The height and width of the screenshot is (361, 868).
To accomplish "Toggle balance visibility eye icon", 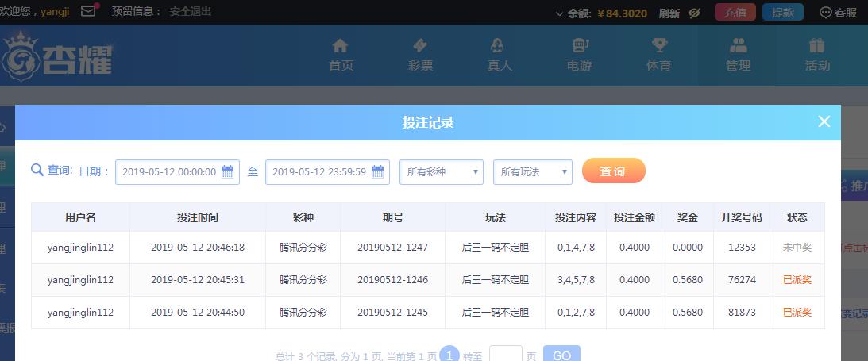I will (694, 13).
